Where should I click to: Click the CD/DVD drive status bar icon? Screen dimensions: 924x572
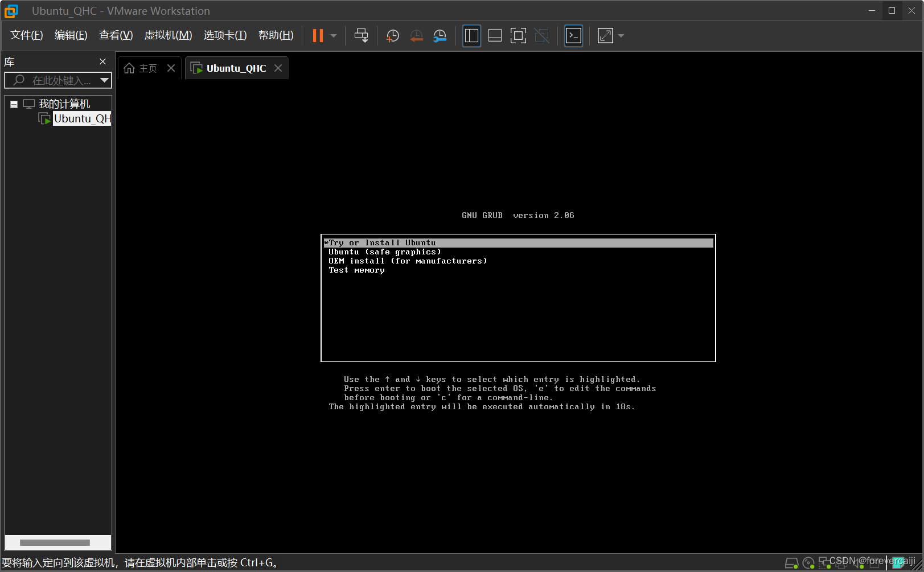pyautogui.click(x=808, y=563)
